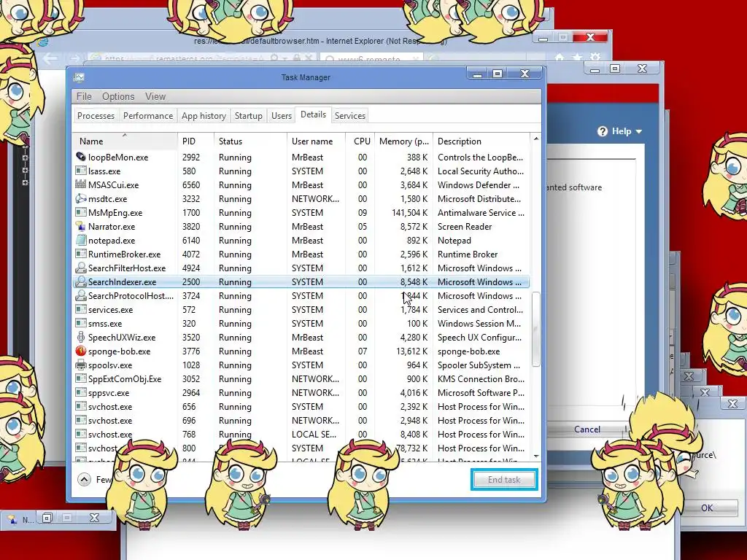Viewport: 747px width, 560px height.
Task: Click the smss.exe icon
Action: pos(81,323)
